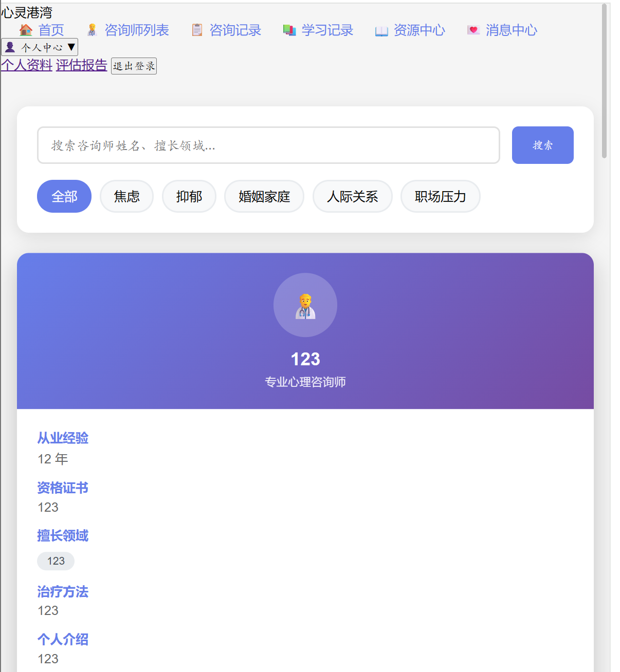
Task: Enable the 焦虑 category filter
Action: tap(126, 196)
